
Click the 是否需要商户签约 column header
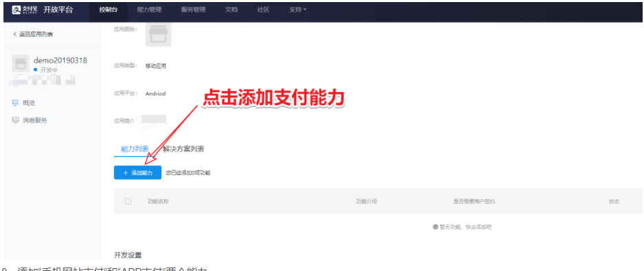click(474, 201)
